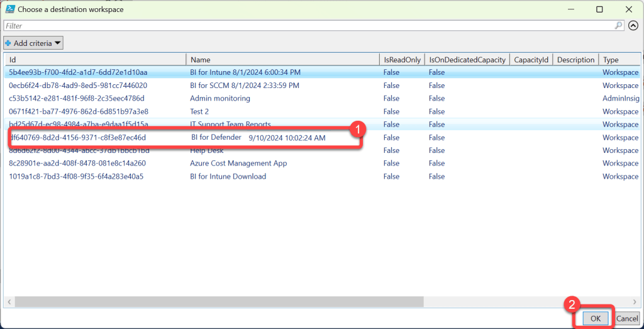Image resolution: width=644 pixels, height=329 pixels.
Task: Maximize the workspace chooser window
Action: (x=599, y=9)
